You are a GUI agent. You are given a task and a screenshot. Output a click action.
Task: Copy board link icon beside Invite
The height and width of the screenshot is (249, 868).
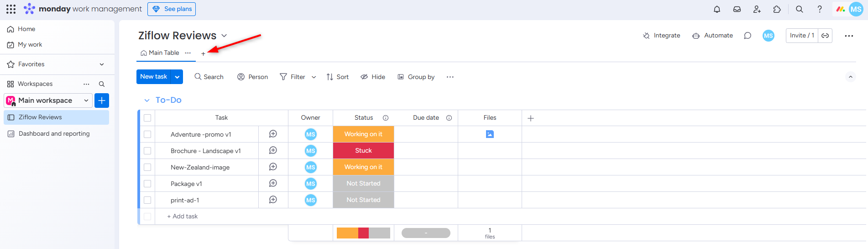[825, 36]
